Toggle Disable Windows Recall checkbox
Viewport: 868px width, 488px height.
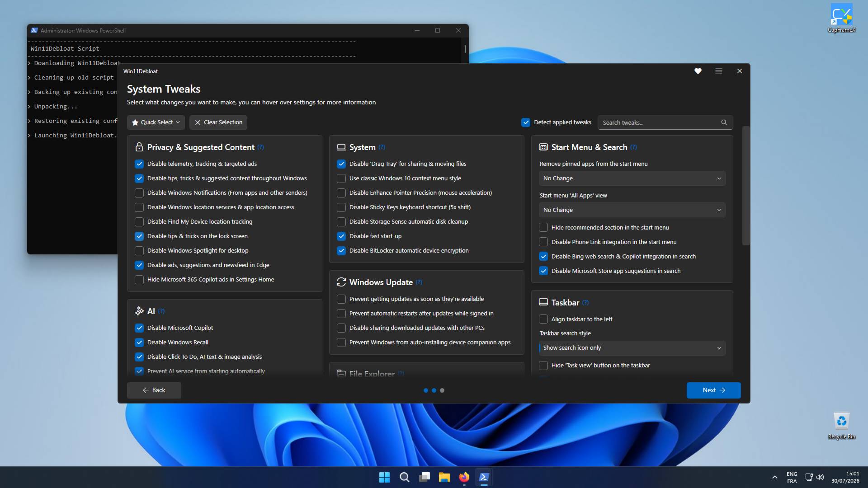pyautogui.click(x=139, y=343)
